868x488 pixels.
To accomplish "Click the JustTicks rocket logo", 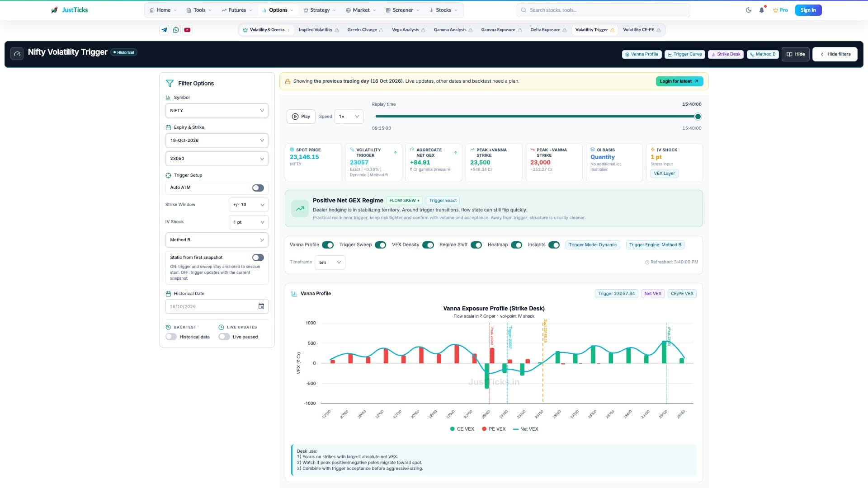I will click(x=54, y=10).
